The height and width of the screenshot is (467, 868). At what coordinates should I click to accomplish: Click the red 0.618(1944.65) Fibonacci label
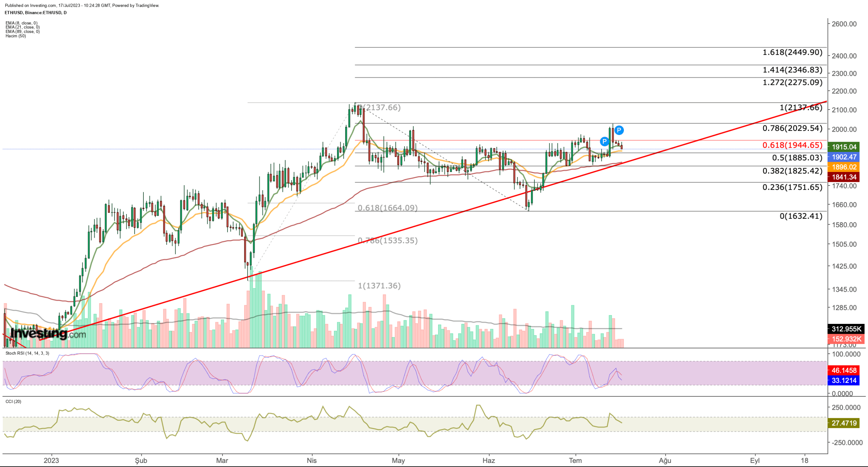tap(792, 145)
